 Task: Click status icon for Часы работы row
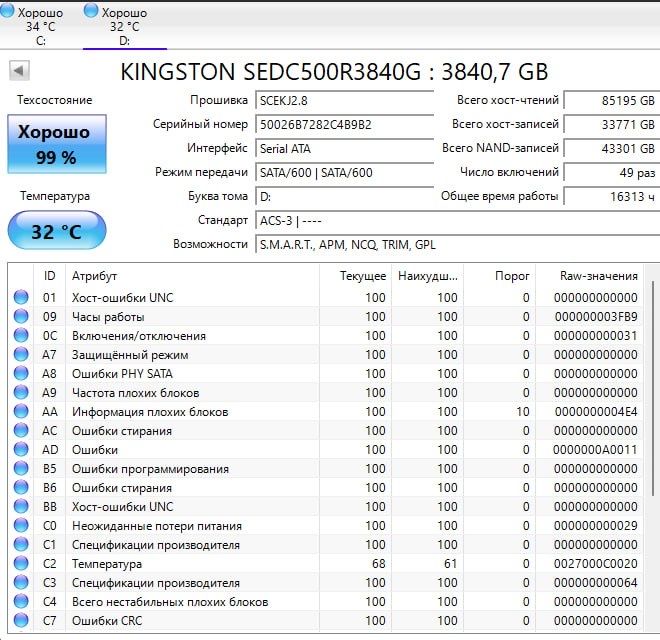click(21, 316)
